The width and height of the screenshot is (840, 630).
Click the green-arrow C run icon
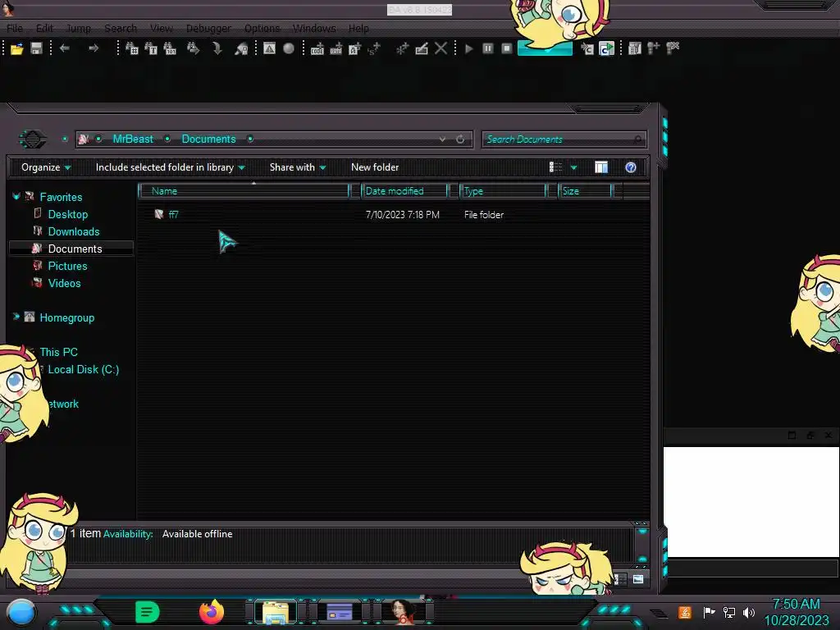tap(606, 48)
